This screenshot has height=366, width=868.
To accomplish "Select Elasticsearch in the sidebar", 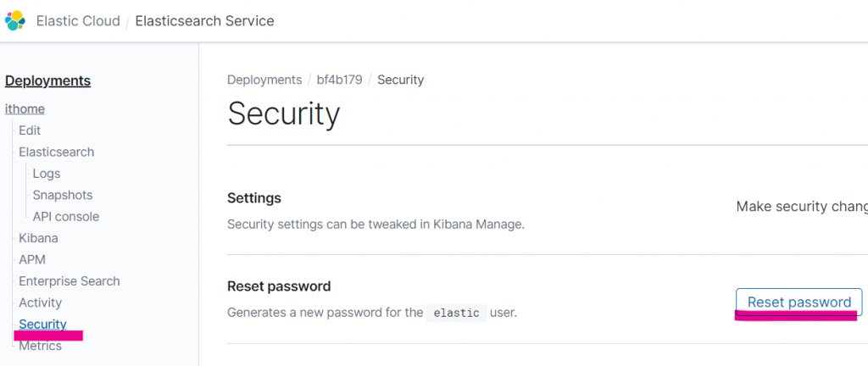I will click(56, 152).
